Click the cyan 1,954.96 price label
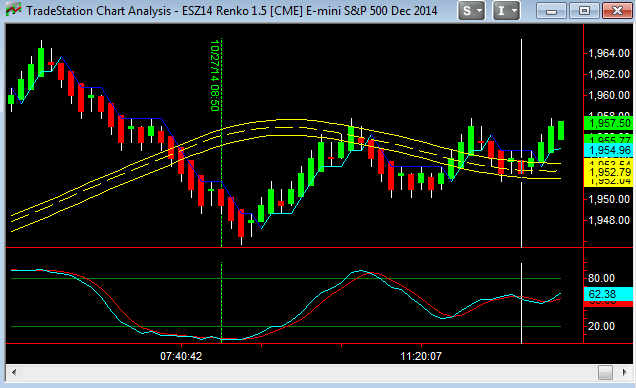The image size is (636, 388). [x=608, y=150]
